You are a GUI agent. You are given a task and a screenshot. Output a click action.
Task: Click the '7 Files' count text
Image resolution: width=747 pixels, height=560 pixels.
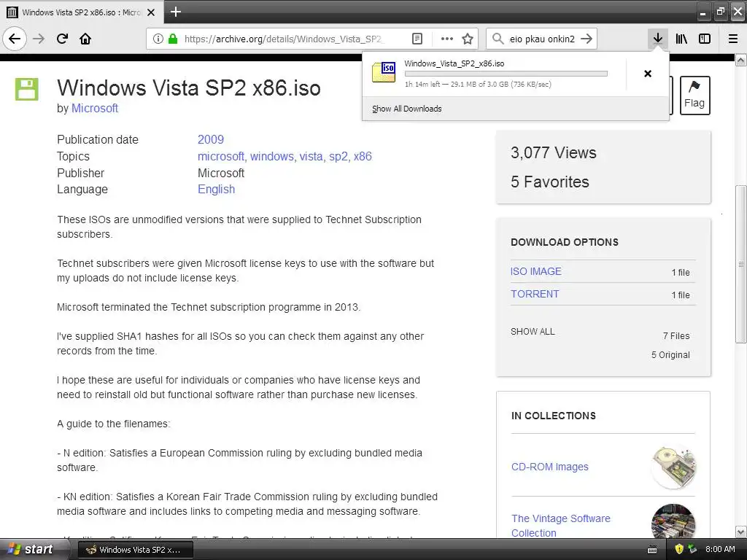click(676, 335)
